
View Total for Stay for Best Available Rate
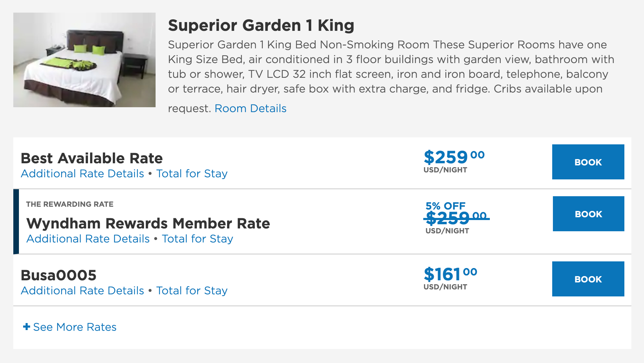click(x=192, y=174)
